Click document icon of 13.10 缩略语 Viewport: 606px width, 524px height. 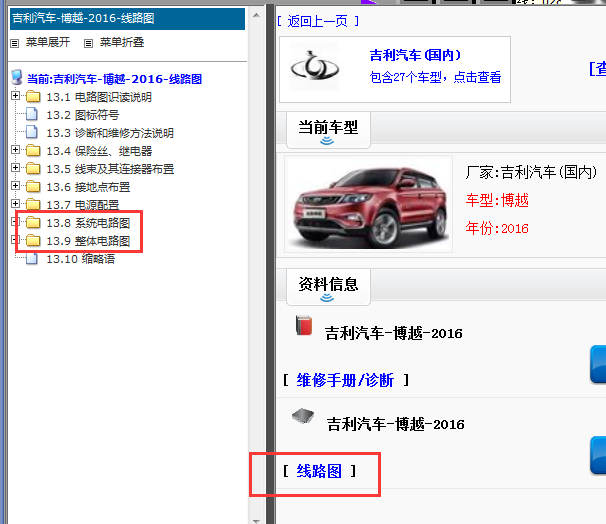pyautogui.click(x=32, y=258)
